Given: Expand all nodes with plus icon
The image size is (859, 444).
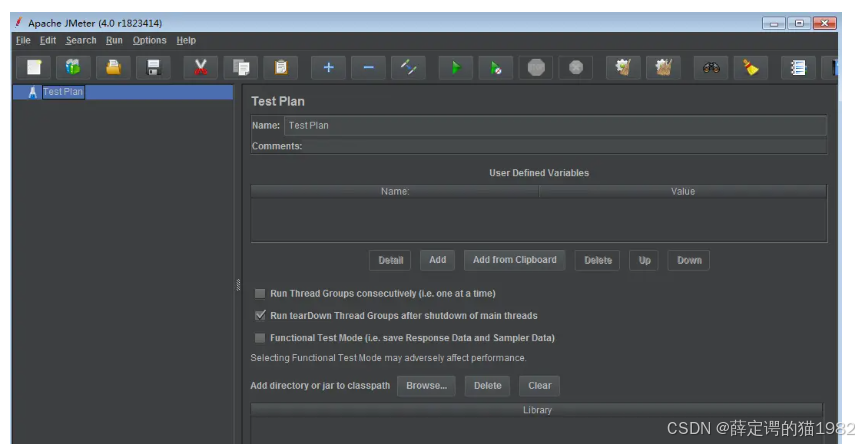Looking at the screenshot, I should click(x=328, y=67).
